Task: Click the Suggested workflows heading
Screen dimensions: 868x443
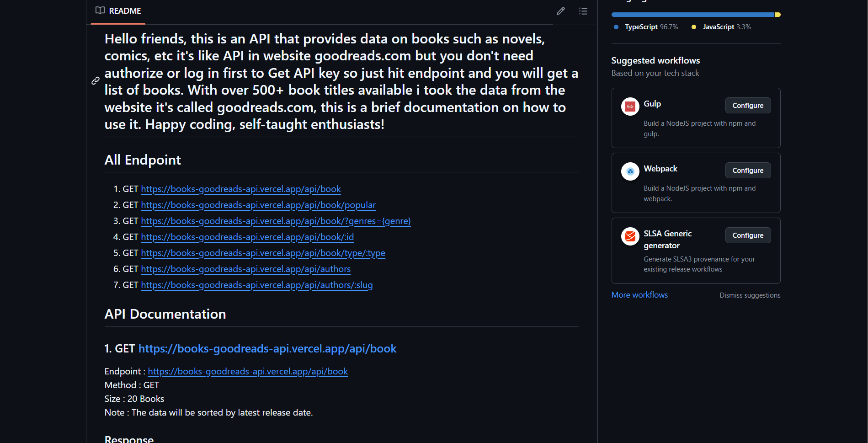Action: click(x=655, y=60)
